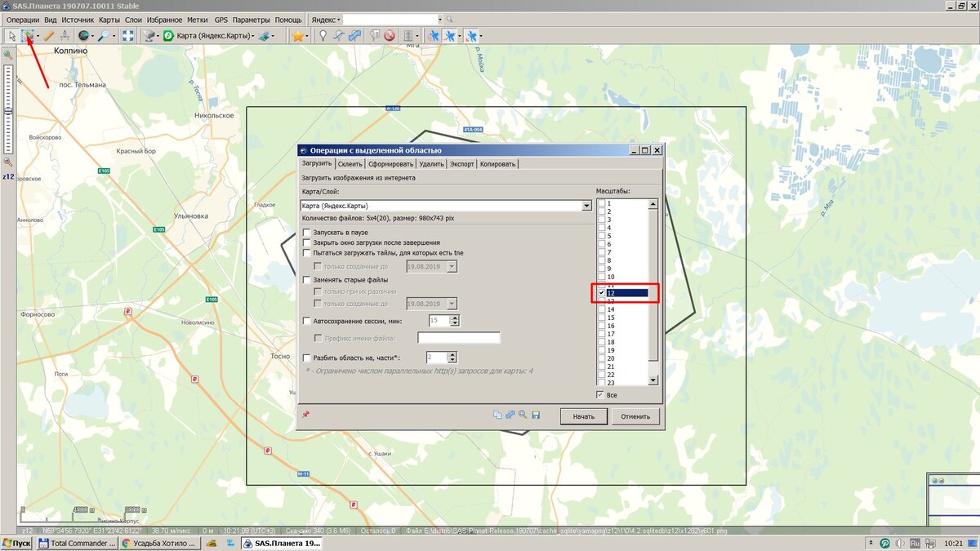Check scale 14 in Масштабы list
The image size is (980, 551).
point(602,309)
